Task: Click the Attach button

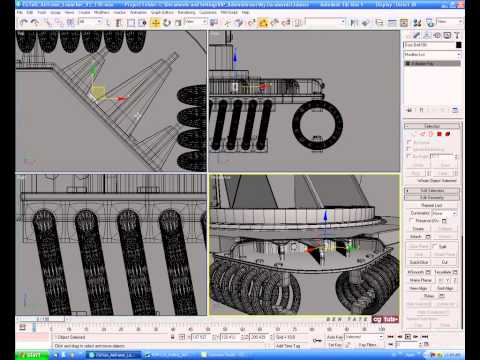Action: point(416,237)
